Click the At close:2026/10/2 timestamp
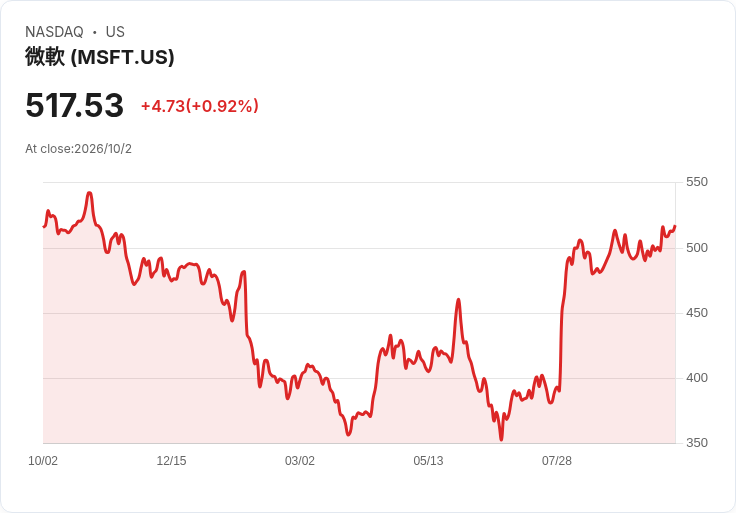Viewport: 736px width, 513px height. coord(78,149)
